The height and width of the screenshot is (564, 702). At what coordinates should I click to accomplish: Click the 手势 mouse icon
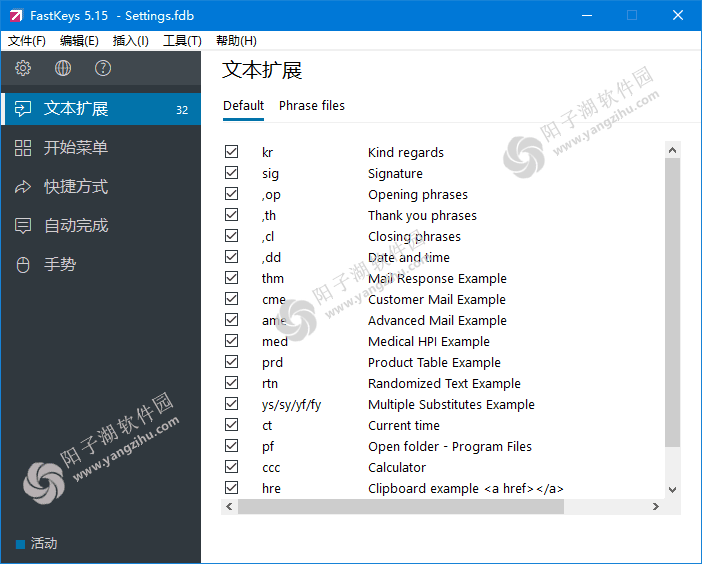(x=23, y=265)
